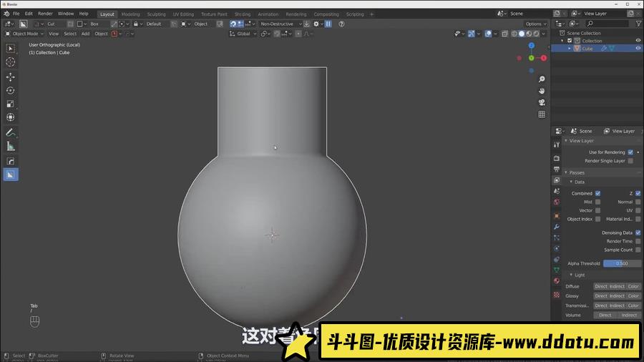Toggle Use for Rendering checkbox
Screen dimensions: 644x362
[630, 152]
